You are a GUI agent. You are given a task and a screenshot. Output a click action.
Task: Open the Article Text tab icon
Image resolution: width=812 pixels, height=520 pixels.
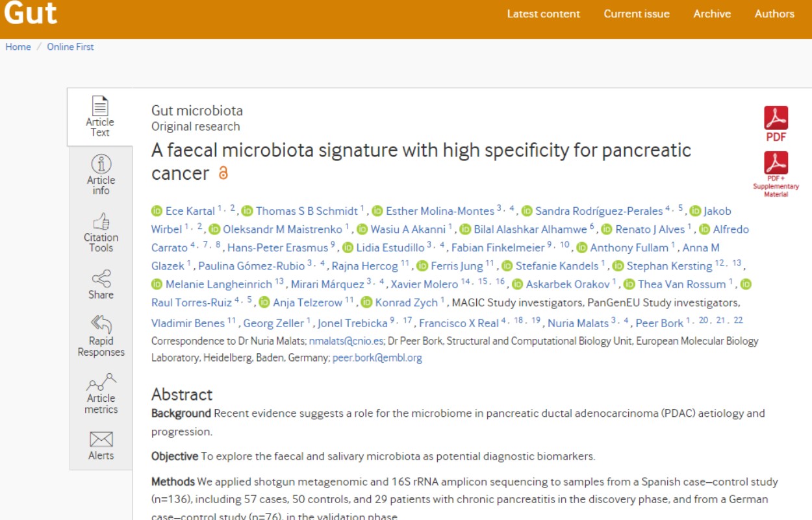(x=100, y=106)
